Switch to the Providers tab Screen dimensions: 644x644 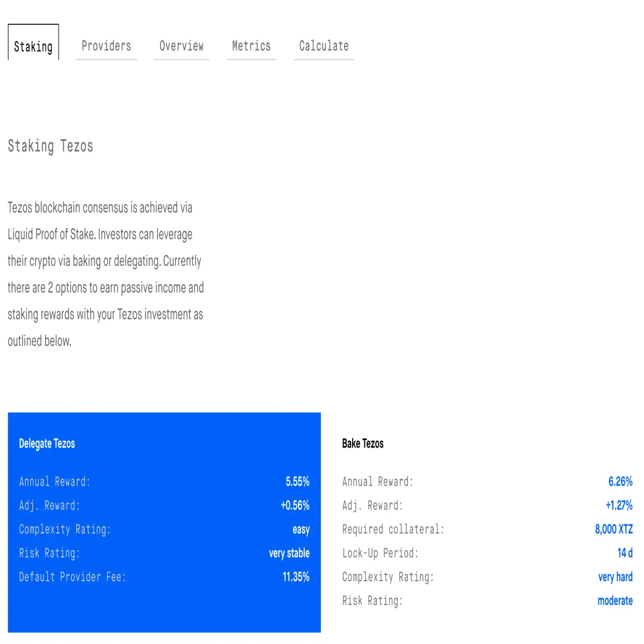(x=106, y=46)
